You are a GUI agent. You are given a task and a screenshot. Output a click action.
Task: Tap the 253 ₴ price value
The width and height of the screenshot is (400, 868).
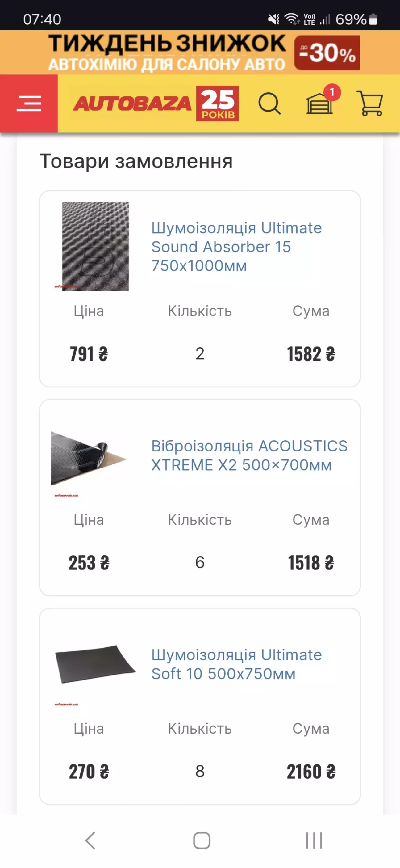(x=89, y=563)
